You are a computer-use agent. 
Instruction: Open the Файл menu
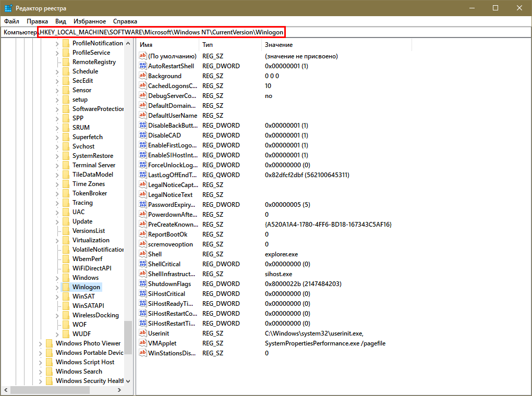click(11, 21)
